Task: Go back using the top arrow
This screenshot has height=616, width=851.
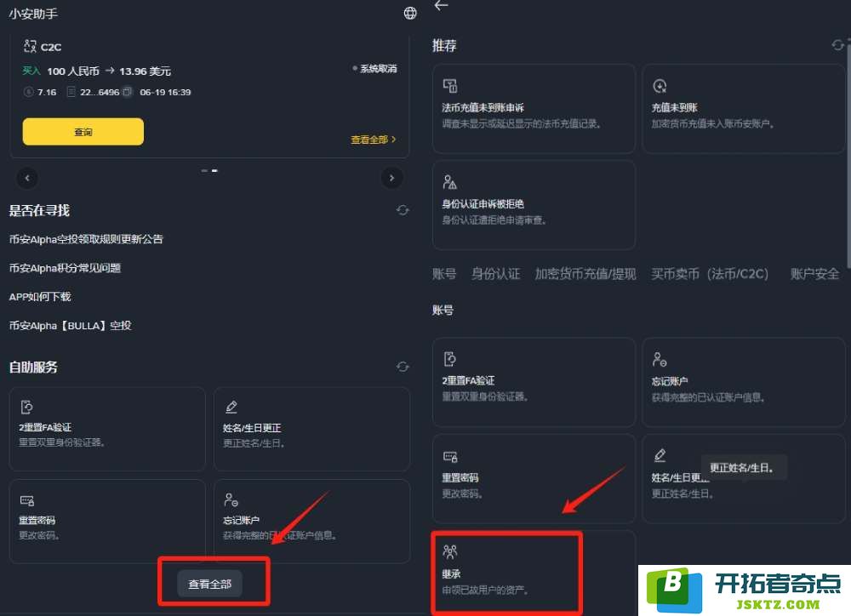Action: click(x=441, y=5)
